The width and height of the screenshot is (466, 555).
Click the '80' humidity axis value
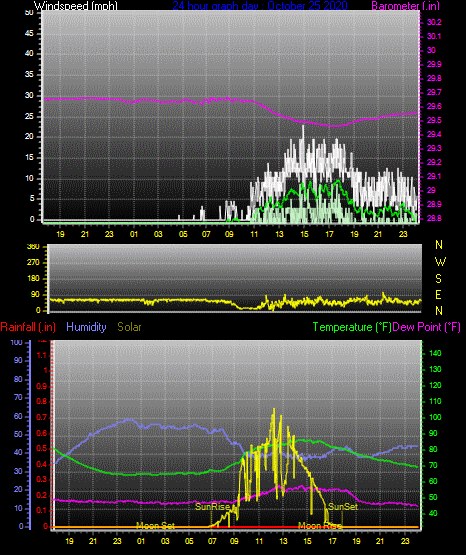coord(18,379)
